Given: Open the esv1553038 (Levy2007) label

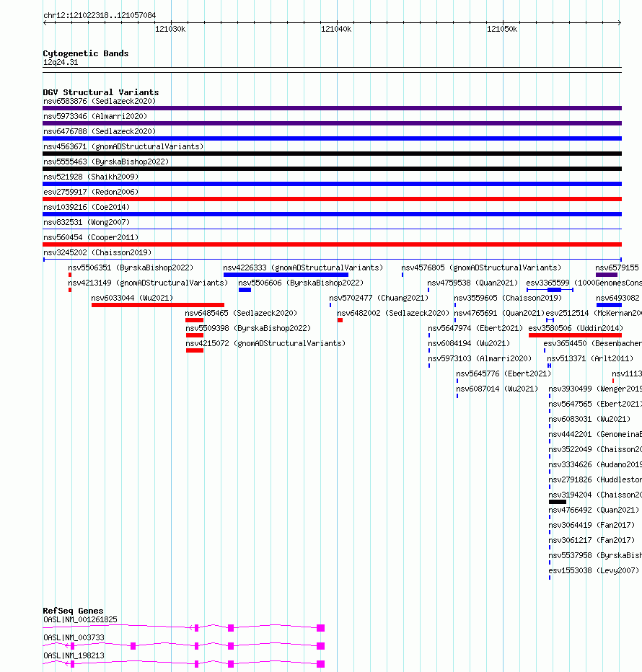Looking at the screenshot, I should (594, 570).
